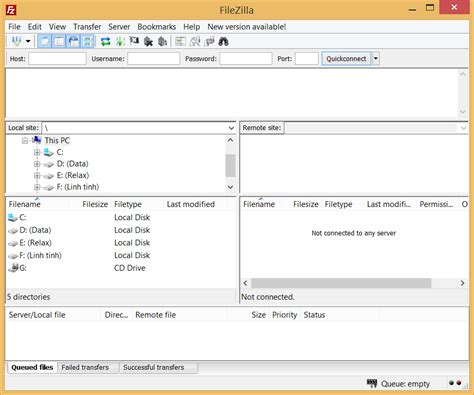474x395 pixels.
Task: Open the Transfer menu
Action: coord(87,27)
